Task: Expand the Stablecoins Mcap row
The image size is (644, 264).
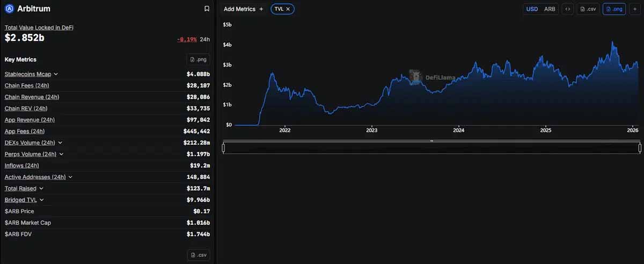Action: coord(56,74)
